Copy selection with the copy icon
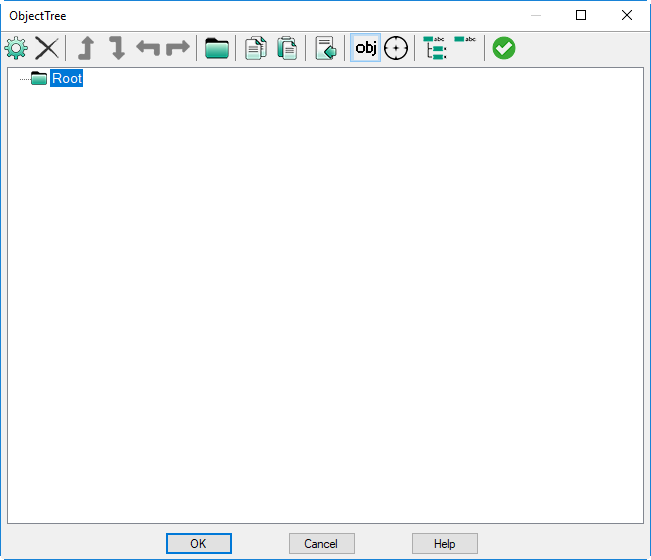 pos(256,48)
